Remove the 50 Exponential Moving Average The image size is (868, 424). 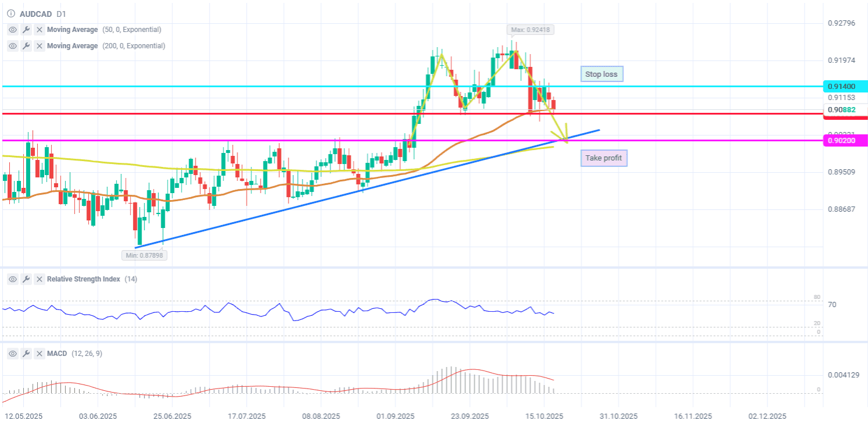pyautogui.click(x=40, y=30)
